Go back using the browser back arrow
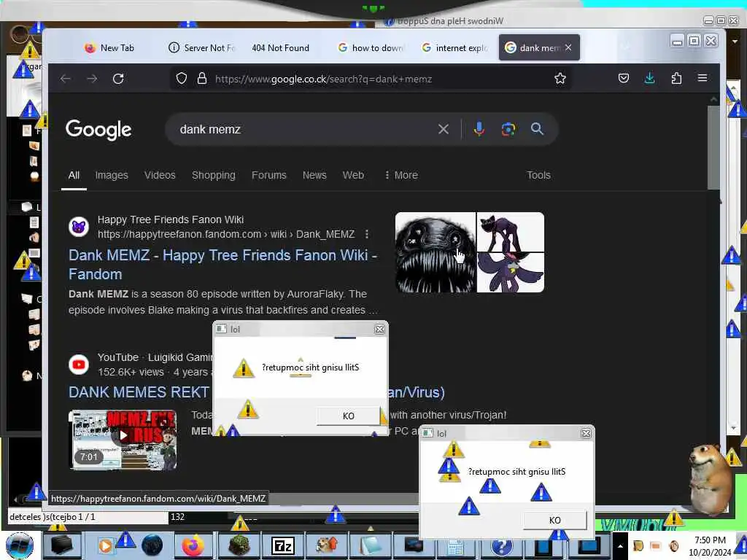This screenshot has width=747, height=560. point(66,79)
